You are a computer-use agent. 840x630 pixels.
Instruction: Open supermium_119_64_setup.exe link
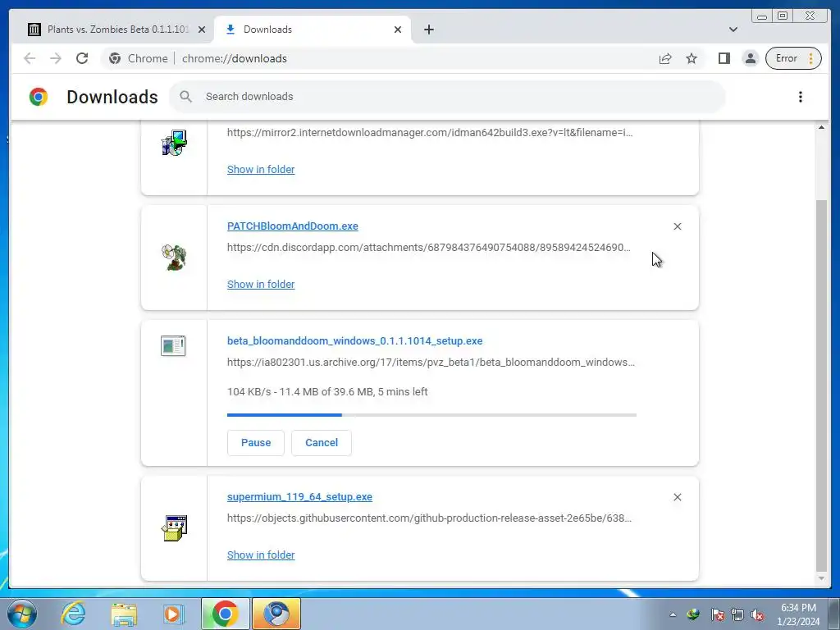[x=299, y=496]
